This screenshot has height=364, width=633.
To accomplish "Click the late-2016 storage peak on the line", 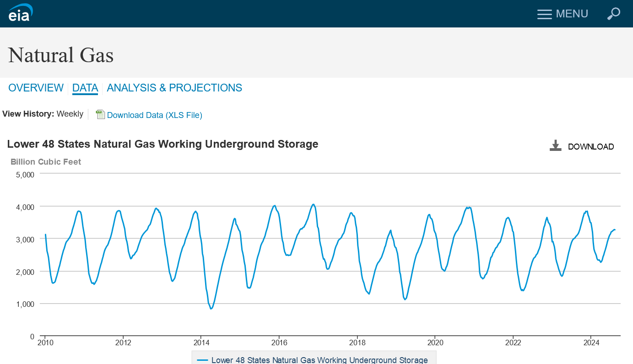I will (x=313, y=204).
